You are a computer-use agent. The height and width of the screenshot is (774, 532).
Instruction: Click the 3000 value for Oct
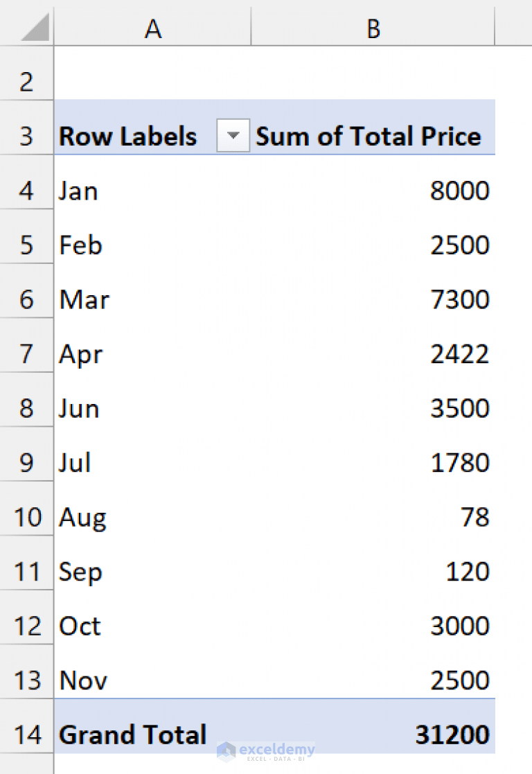click(x=461, y=626)
